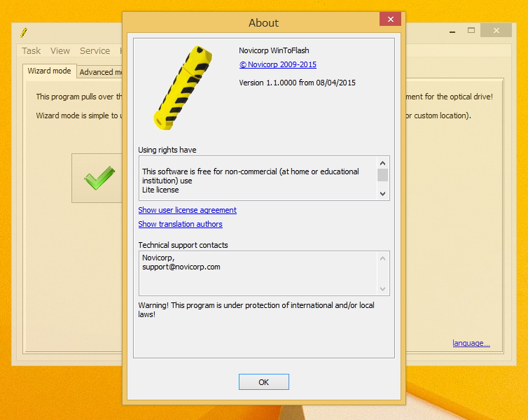Click the OK button in About dialog

pos(264,382)
